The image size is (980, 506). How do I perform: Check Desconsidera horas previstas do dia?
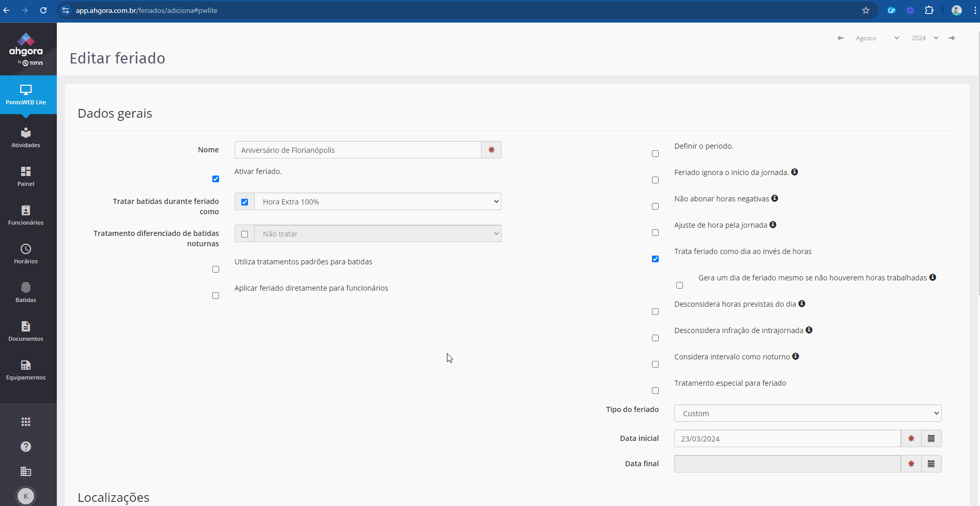[655, 312]
